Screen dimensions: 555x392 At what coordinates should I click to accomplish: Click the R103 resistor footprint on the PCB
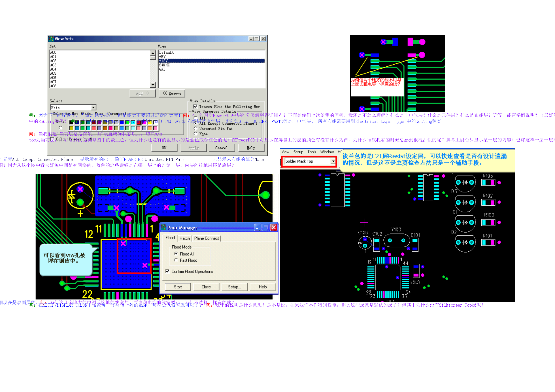pos(488,183)
